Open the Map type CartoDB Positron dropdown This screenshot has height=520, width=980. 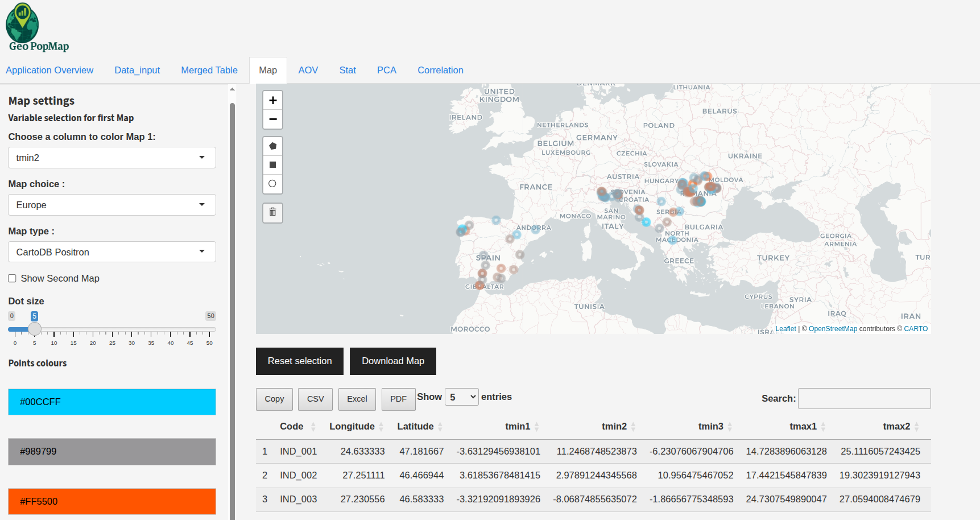click(x=112, y=252)
